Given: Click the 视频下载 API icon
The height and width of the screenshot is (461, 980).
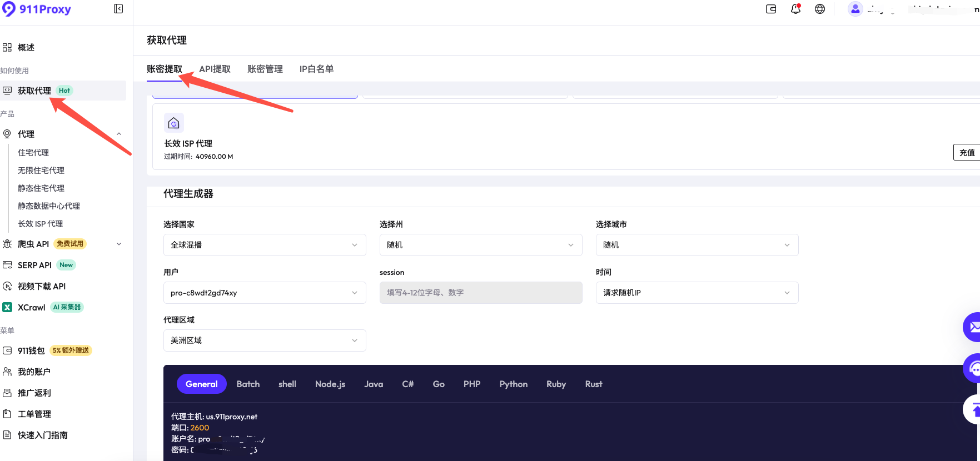Looking at the screenshot, I should click(7, 286).
